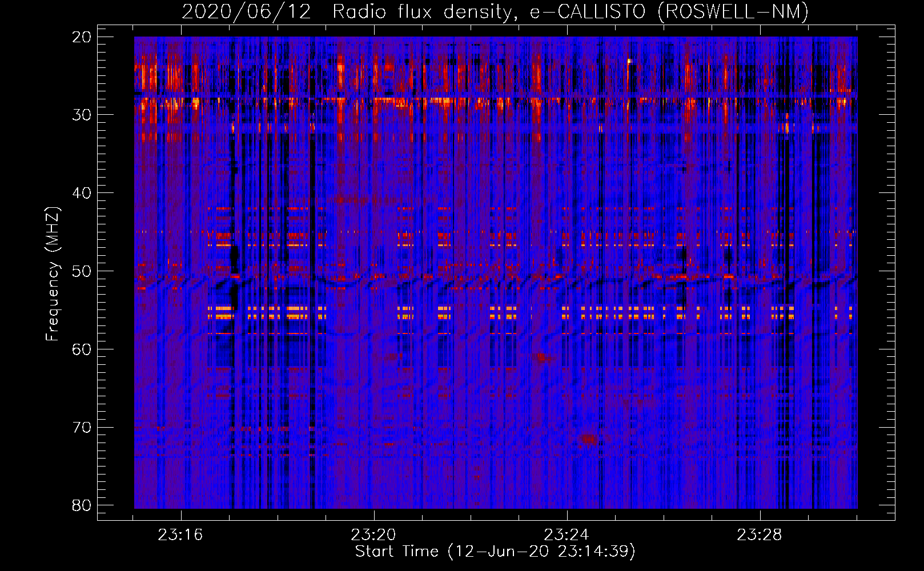Click the frequency tick label '30'
The image size is (924, 571).
tap(82, 115)
